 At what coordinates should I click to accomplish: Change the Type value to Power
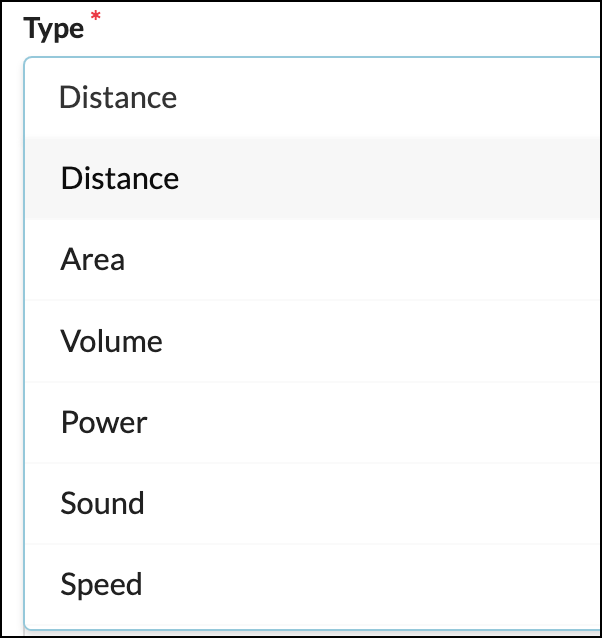pyautogui.click(x=104, y=422)
